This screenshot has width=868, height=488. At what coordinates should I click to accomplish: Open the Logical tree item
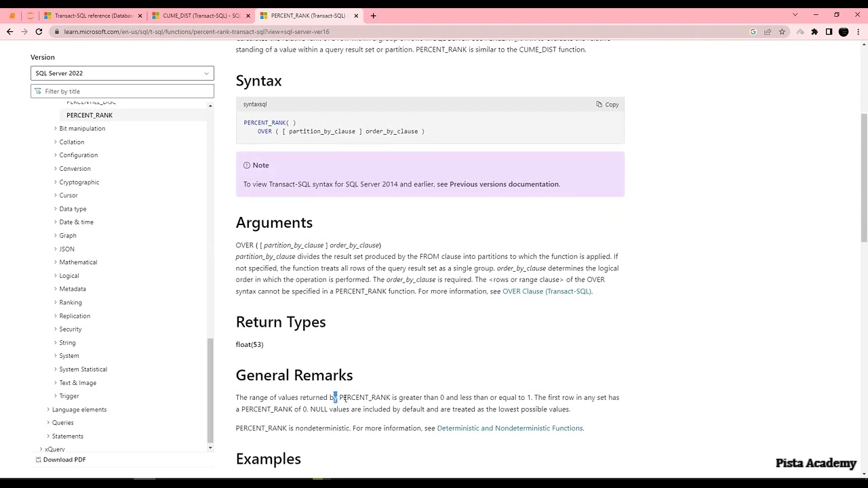pyautogui.click(x=68, y=276)
